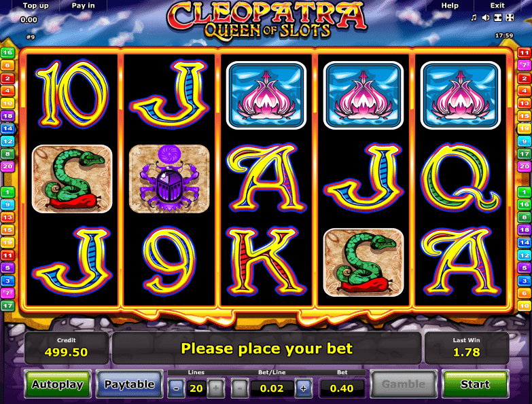Open the Top up option
Image resolution: width=532 pixels, height=404 pixels.
pos(35,5)
